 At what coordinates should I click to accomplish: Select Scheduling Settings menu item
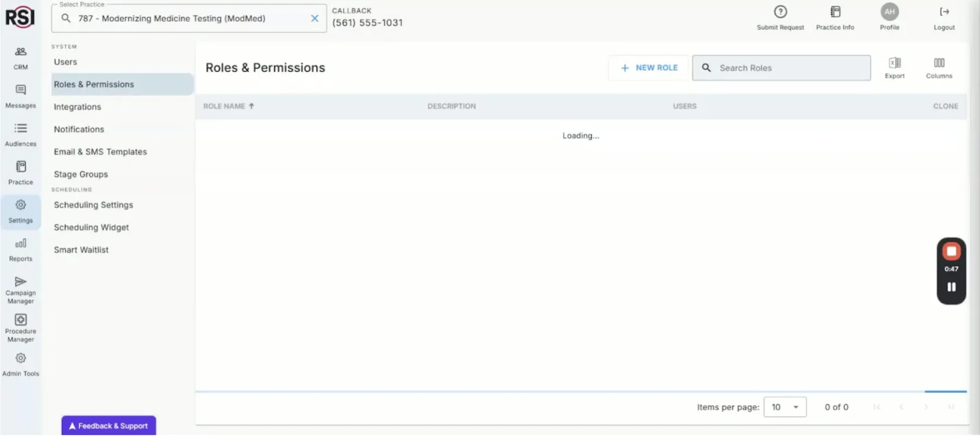(94, 205)
